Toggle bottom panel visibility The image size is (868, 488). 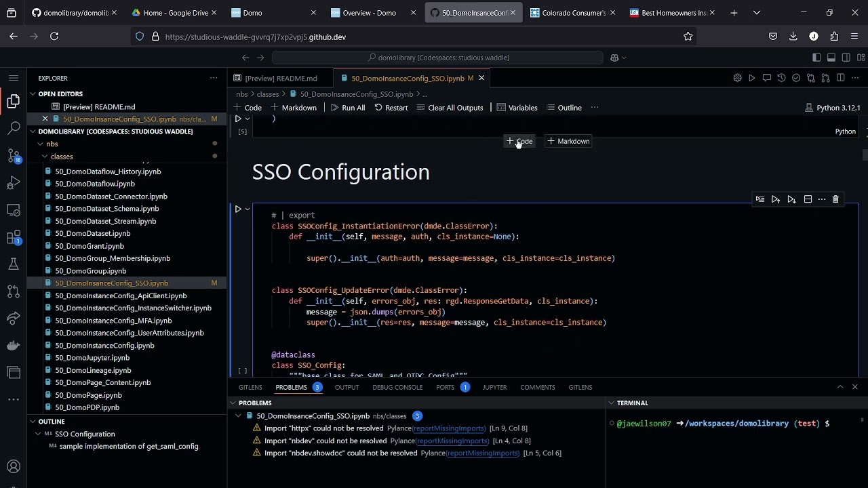(831, 58)
